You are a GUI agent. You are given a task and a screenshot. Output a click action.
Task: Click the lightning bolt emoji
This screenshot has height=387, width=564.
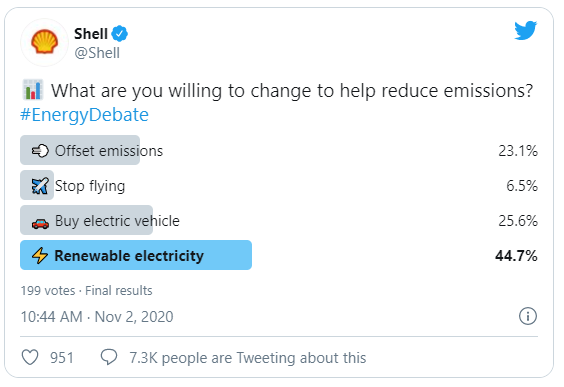[40, 256]
